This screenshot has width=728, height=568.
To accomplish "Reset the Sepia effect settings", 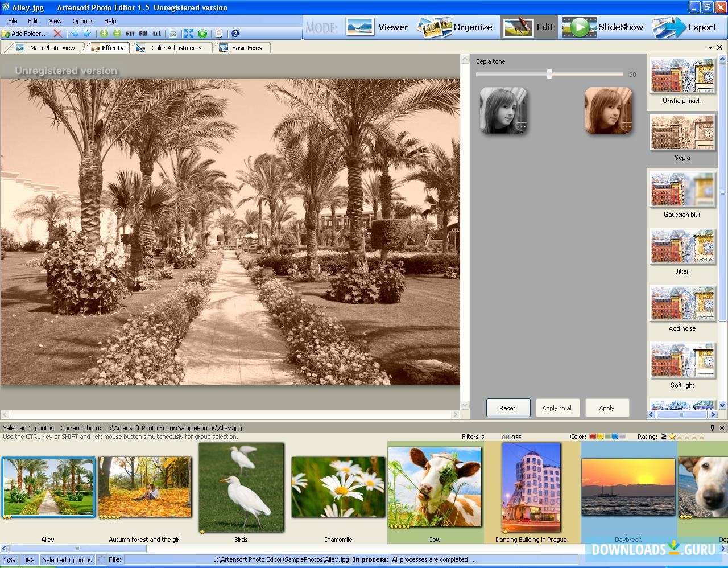I will (x=508, y=408).
